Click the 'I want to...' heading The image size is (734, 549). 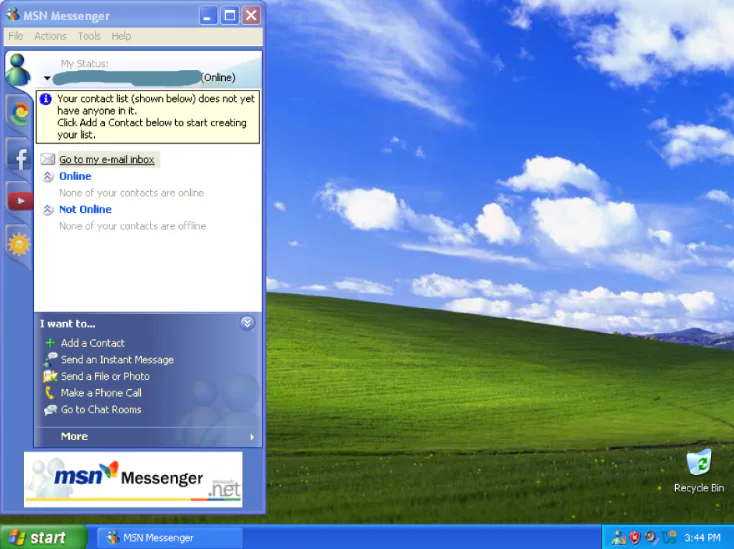pyautogui.click(x=67, y=324)
